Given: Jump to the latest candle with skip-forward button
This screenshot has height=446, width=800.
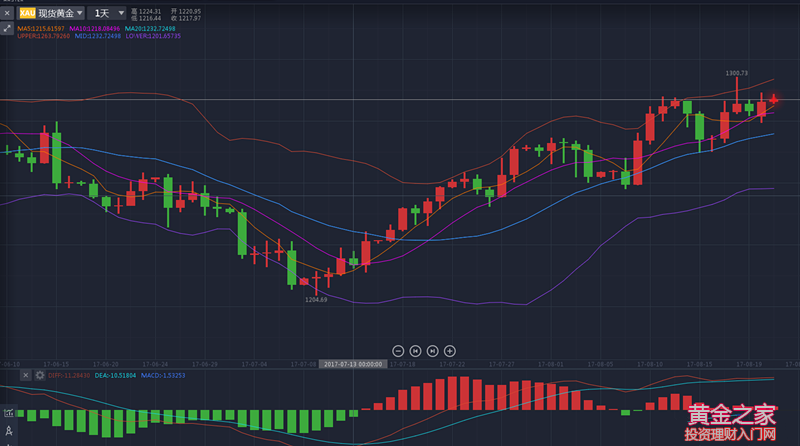Looking at the screenshot, I should (x=432, y=351).
